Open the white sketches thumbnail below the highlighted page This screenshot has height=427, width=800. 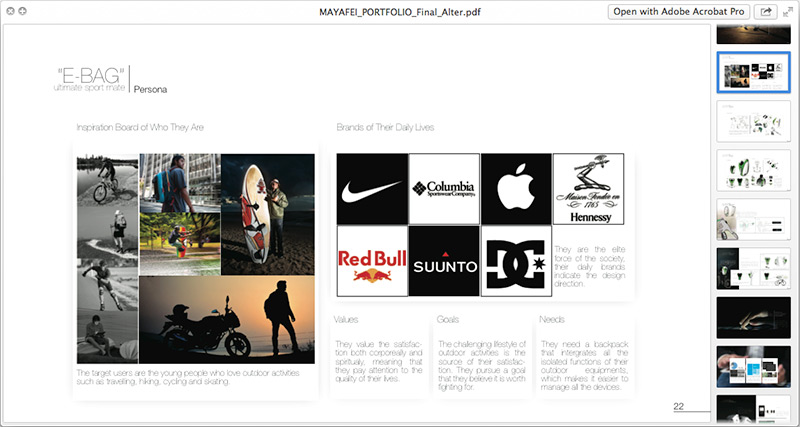(753, 121)
